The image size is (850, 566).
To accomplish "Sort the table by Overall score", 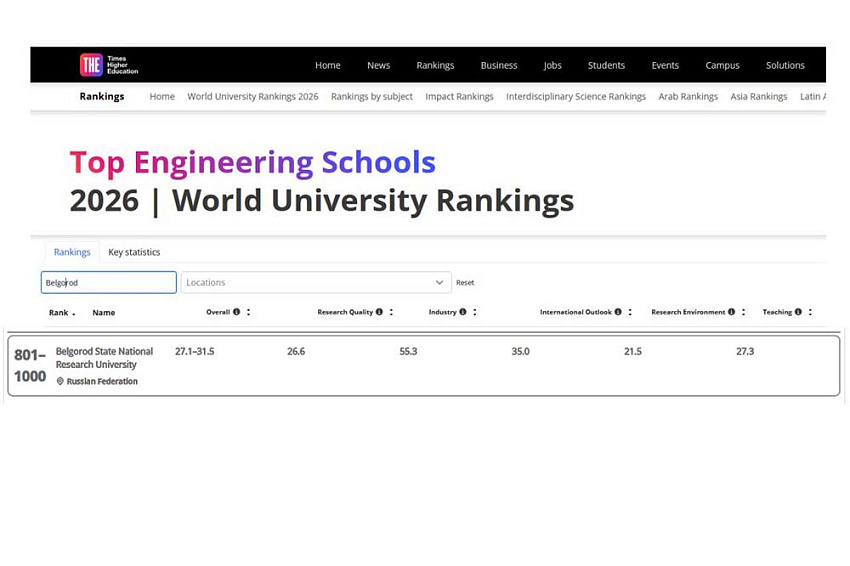I will (248, 312).
